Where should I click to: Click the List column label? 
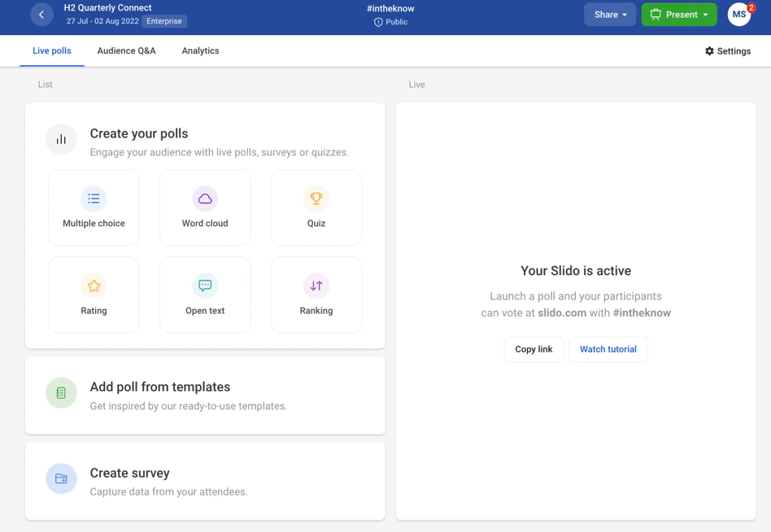(x=45, y=85)
